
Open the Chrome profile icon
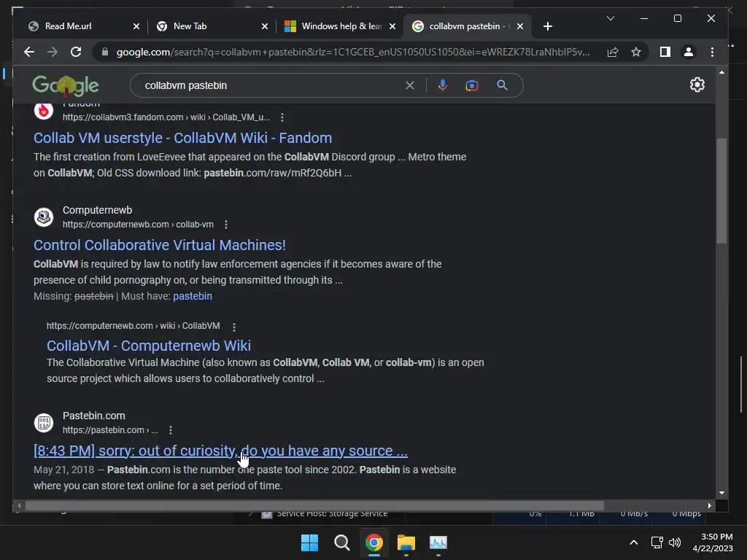tap(689, 52)
